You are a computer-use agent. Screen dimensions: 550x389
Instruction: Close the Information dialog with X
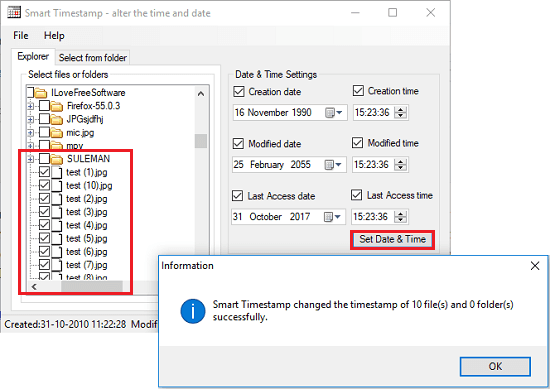[535, 266]
